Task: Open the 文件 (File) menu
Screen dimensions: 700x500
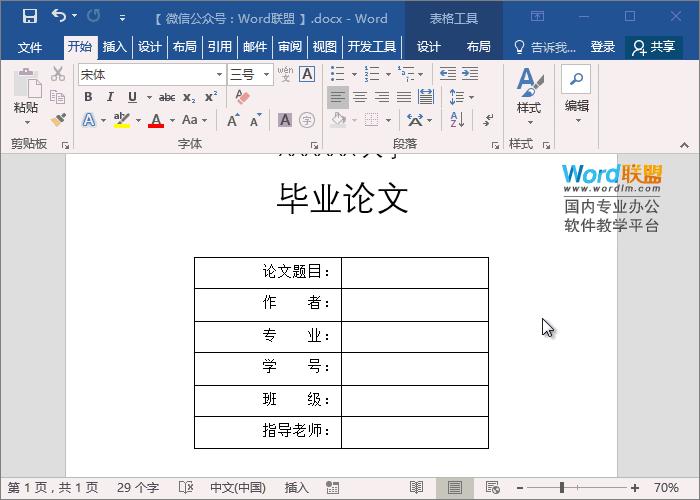Action: point(30,46)
